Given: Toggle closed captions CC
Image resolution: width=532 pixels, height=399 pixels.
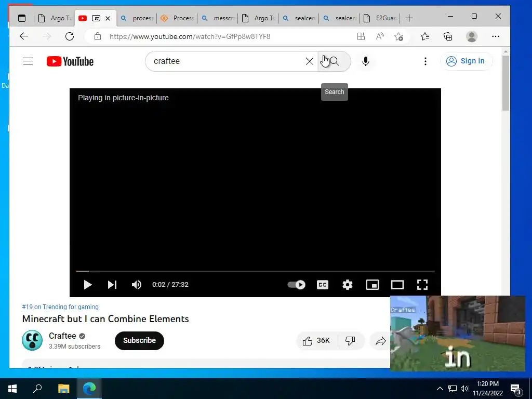Looking at the screenshot, I should coord(322,284).
